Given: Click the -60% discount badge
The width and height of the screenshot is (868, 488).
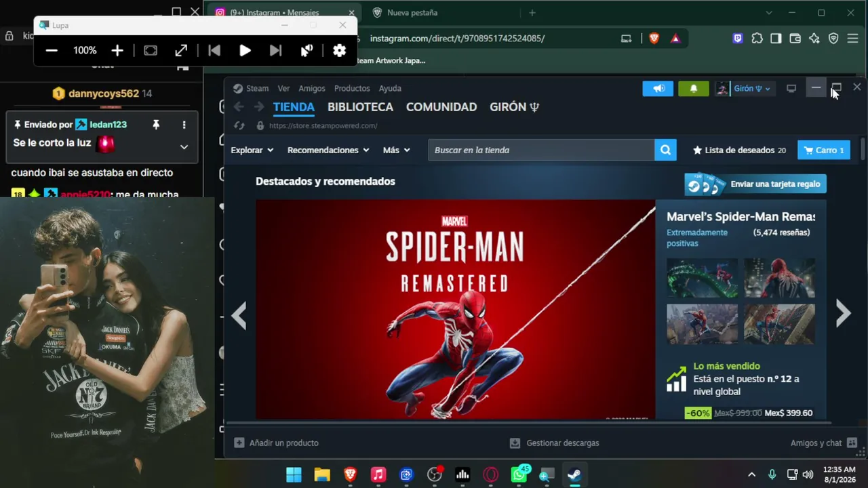Looking at the screenshot, I should point(698,413).
